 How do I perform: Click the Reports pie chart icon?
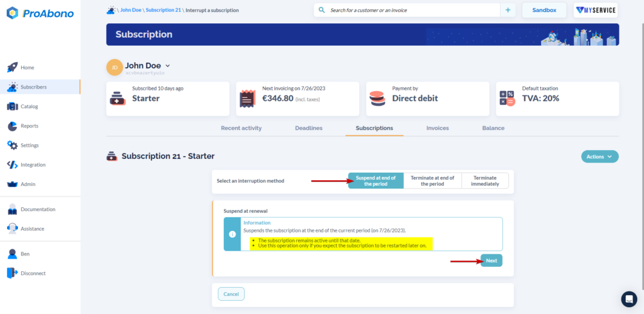tap(13, 126)
